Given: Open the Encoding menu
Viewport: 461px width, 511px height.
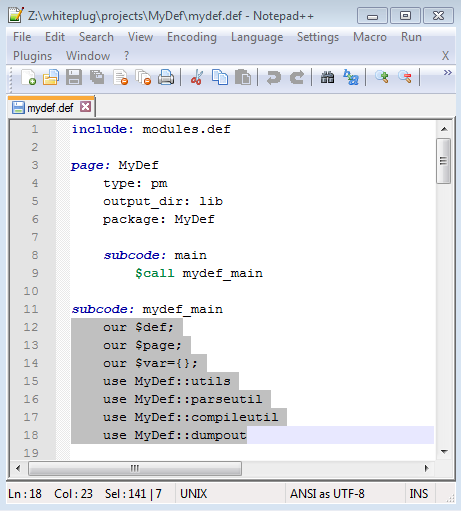Looking at the screenshot, I should point(192,37).
